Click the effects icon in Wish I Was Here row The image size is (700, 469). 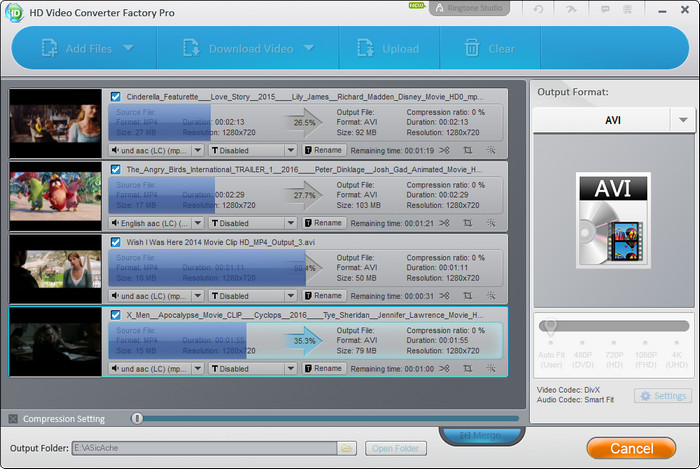pos(491,296)
